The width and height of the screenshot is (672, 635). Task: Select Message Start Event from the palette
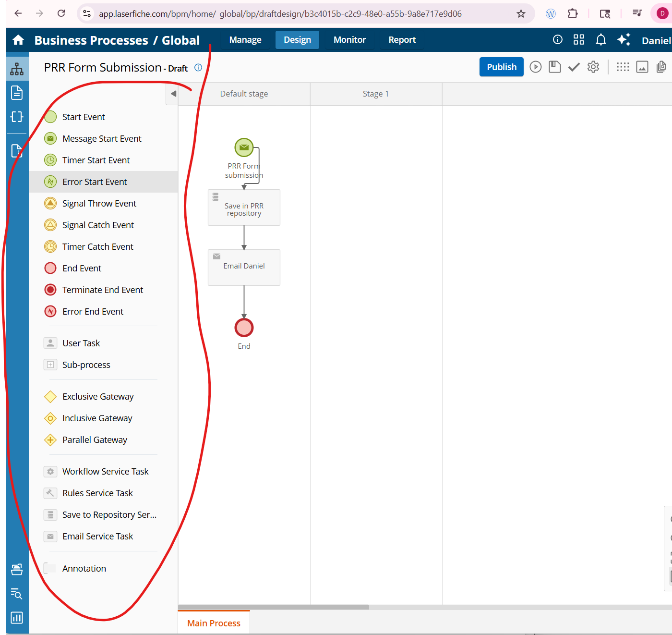tap(103, 138)
